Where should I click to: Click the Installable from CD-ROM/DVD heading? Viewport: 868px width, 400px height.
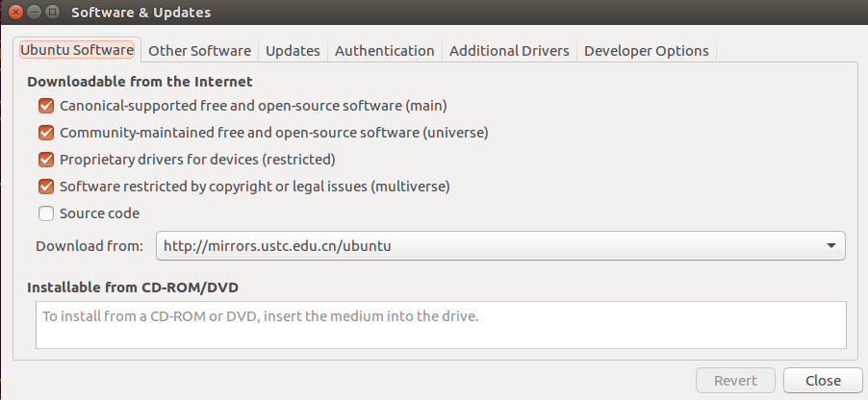(x=133, y=287)
